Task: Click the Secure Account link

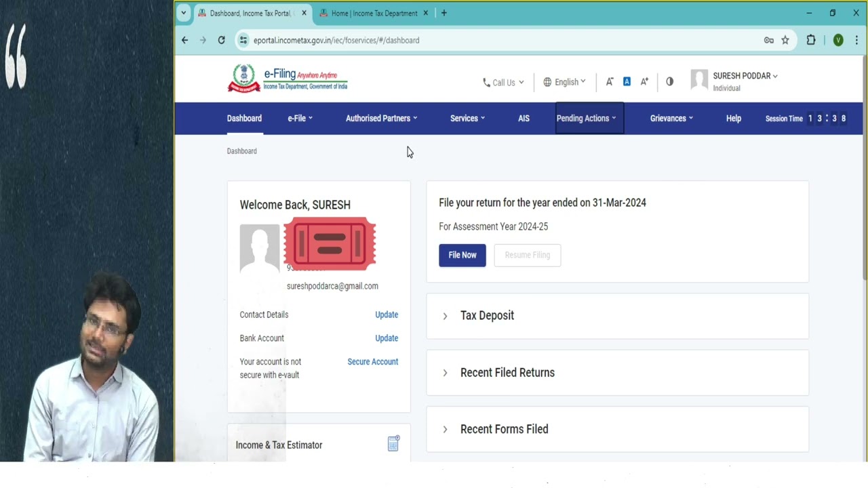Action: pos(373,361)
